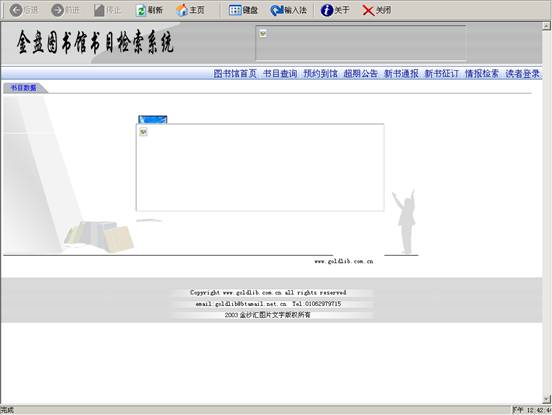Click 读者登录 to log in
The image size is (552, 415).
[x=522, y=74]
